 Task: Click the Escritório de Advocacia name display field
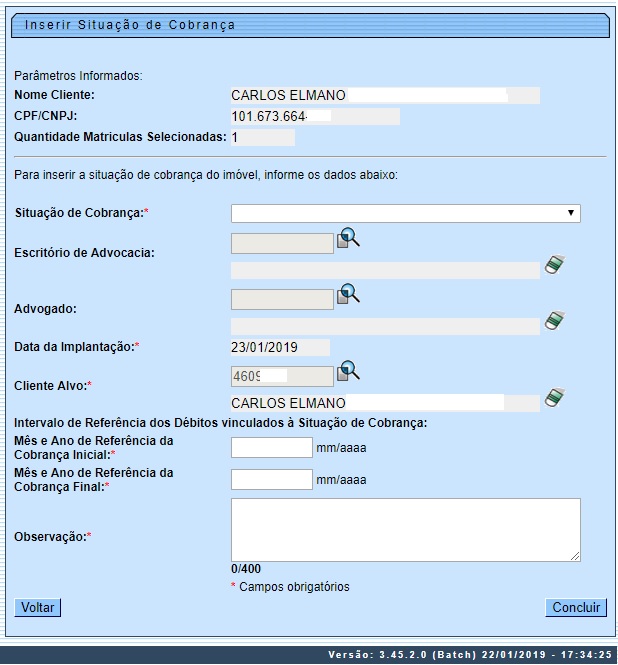pos(385,270)
